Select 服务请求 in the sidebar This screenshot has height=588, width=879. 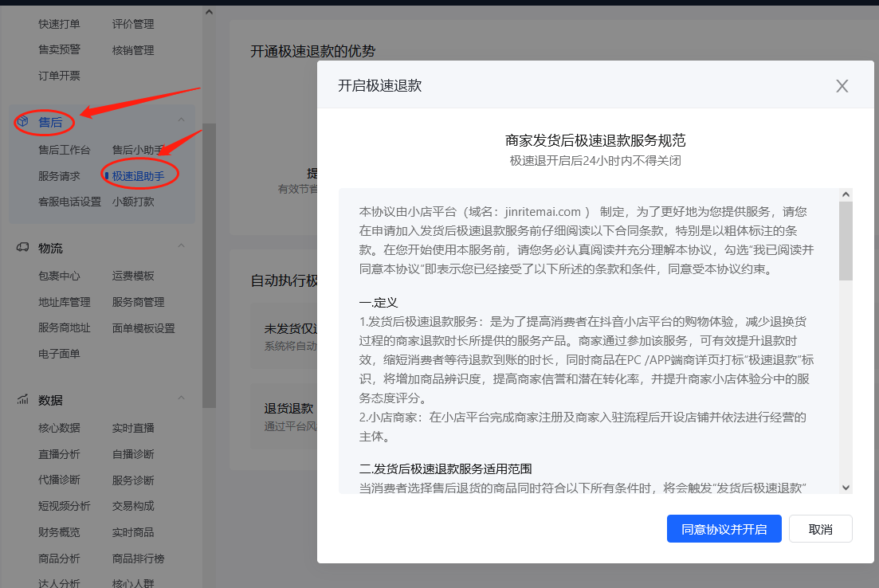(x=59, y=175)
